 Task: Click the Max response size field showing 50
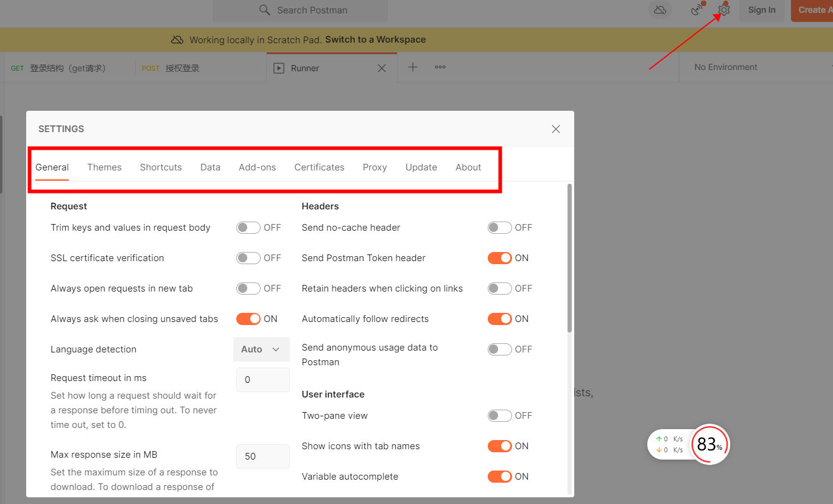263,457
